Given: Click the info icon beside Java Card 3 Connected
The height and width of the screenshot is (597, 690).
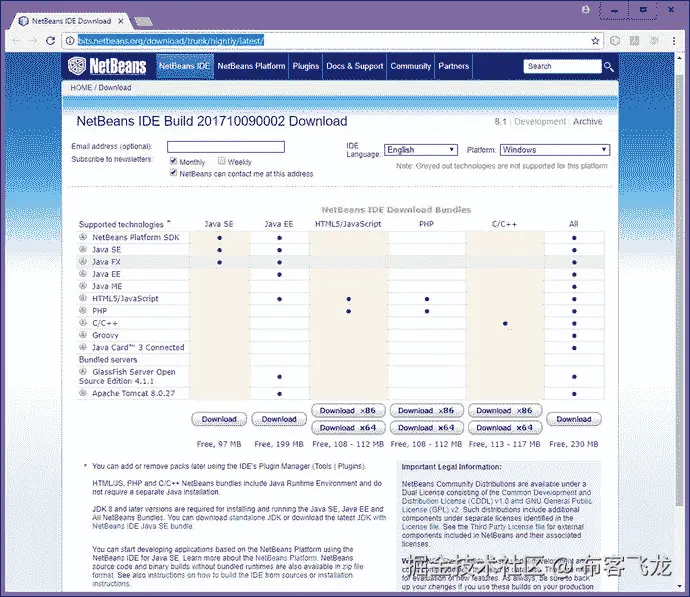Looking at the screenshot, I should coord(83,347).
